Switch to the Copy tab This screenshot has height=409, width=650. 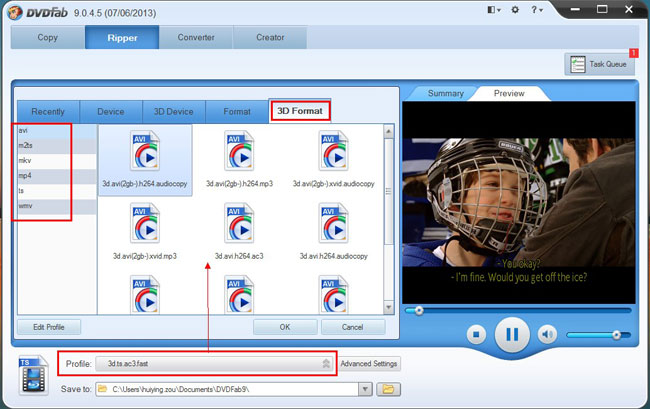48,37
